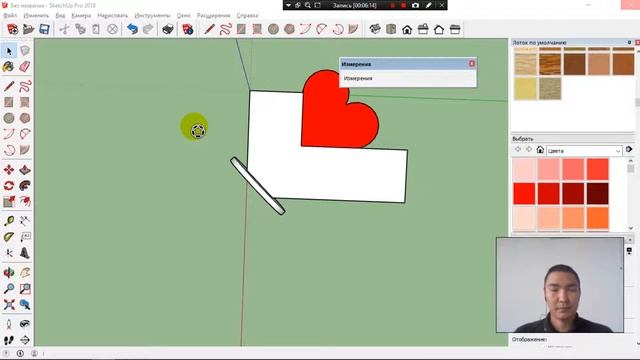Screen dimensions: 640x360
Task: Activate the Line pencil tool in left toolbar
Action: click(9, 86)
